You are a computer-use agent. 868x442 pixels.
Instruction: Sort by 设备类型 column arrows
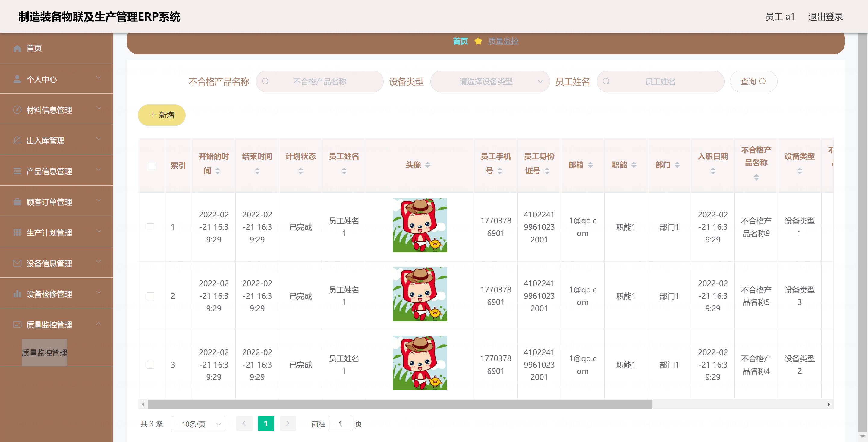pyautogui.click(x=800, y=171)
